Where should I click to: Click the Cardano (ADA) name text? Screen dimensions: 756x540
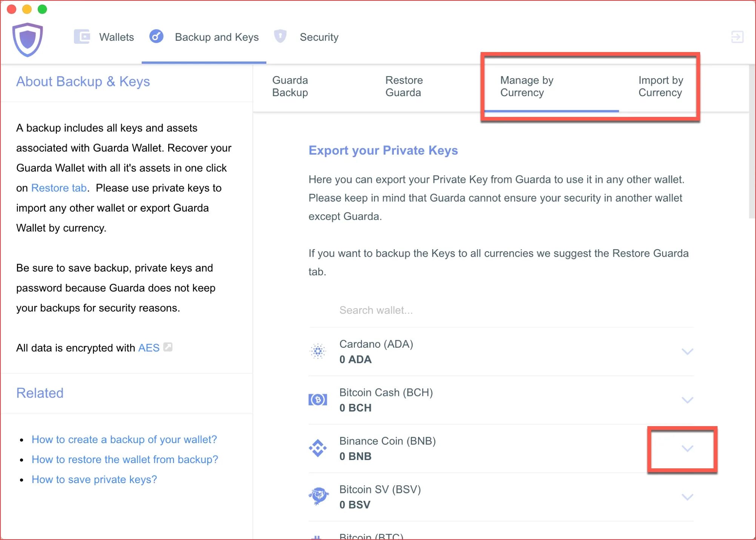[376, 344]
